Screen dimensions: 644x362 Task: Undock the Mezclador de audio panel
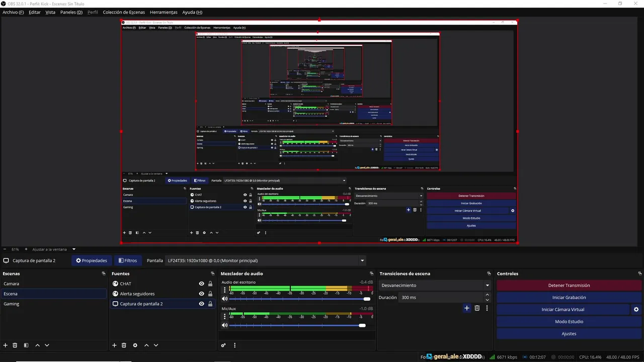click(372, 274)
